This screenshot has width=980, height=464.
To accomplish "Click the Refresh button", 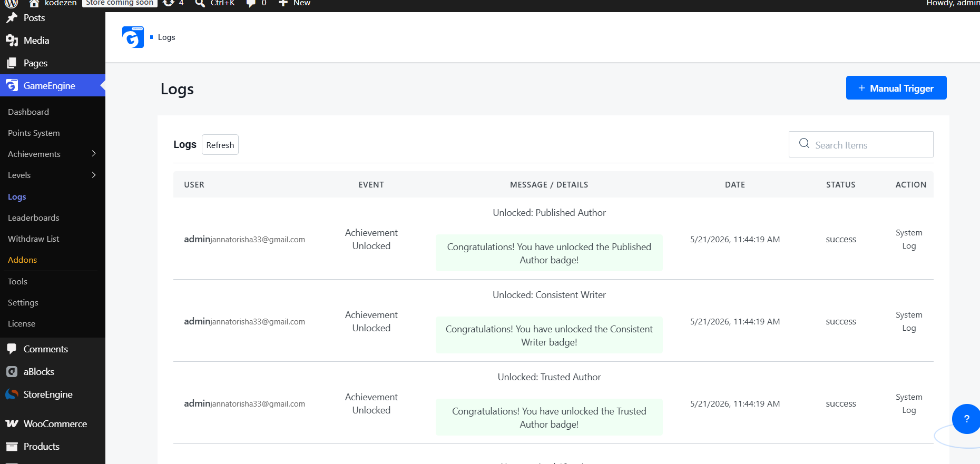I will 220,145.
